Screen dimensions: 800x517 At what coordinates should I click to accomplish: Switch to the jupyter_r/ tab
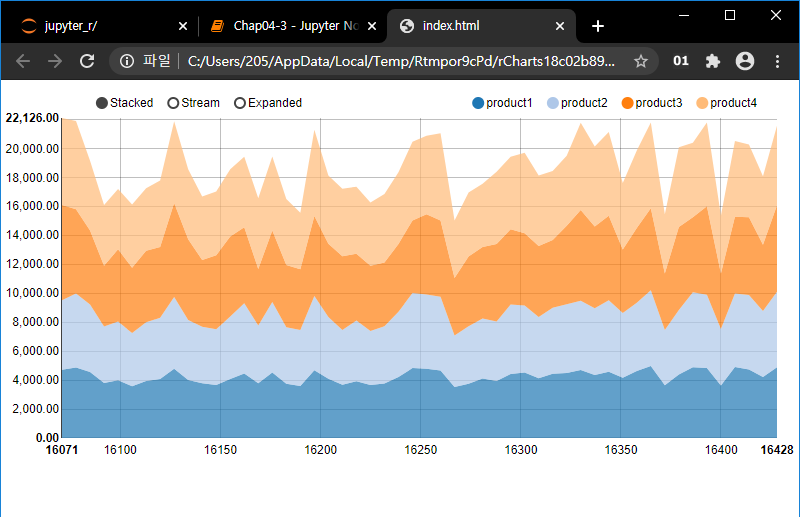101,26
